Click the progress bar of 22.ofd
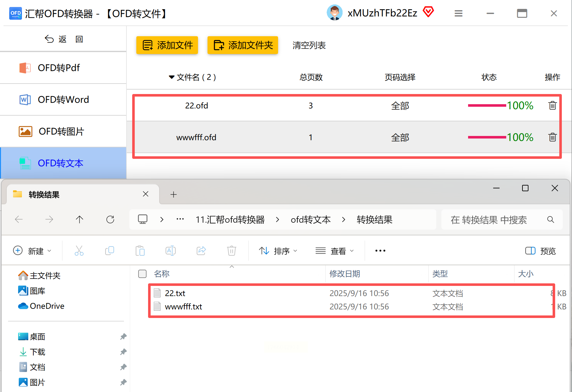This screenshot has width=572, height=392. (x=487, y=105)
